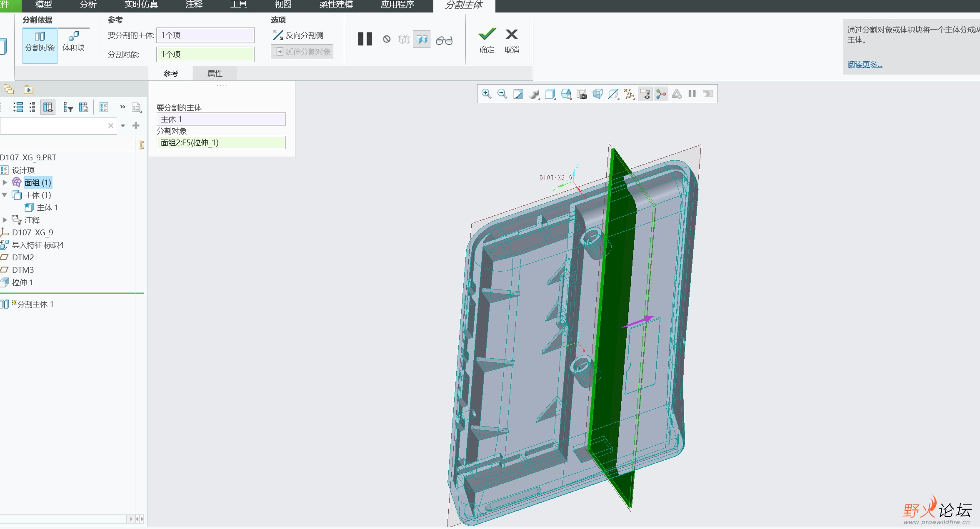980x529 pixels.
Task: Refit the model with repaint icon
Action: coord(518,94)
